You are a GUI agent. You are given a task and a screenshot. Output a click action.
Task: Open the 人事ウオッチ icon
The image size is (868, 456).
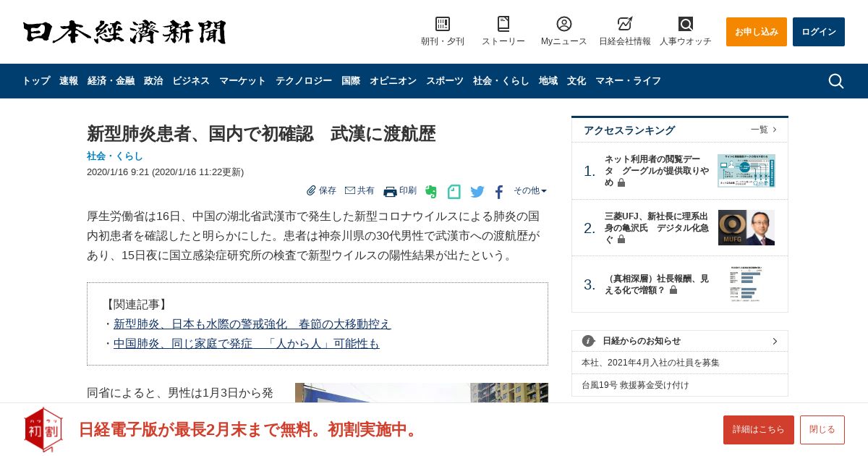(686, 24)
